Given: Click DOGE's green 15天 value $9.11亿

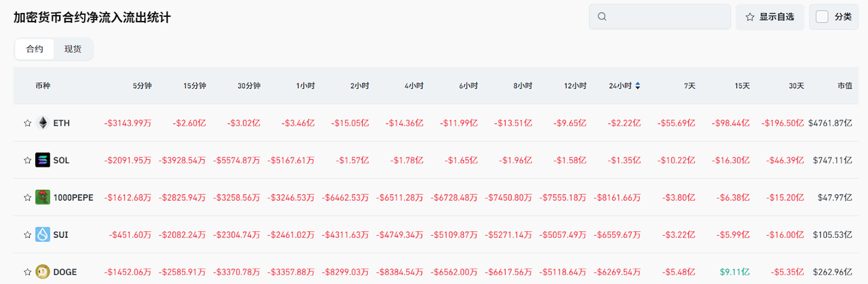Looking at the screenshot, I should [734, 272].
